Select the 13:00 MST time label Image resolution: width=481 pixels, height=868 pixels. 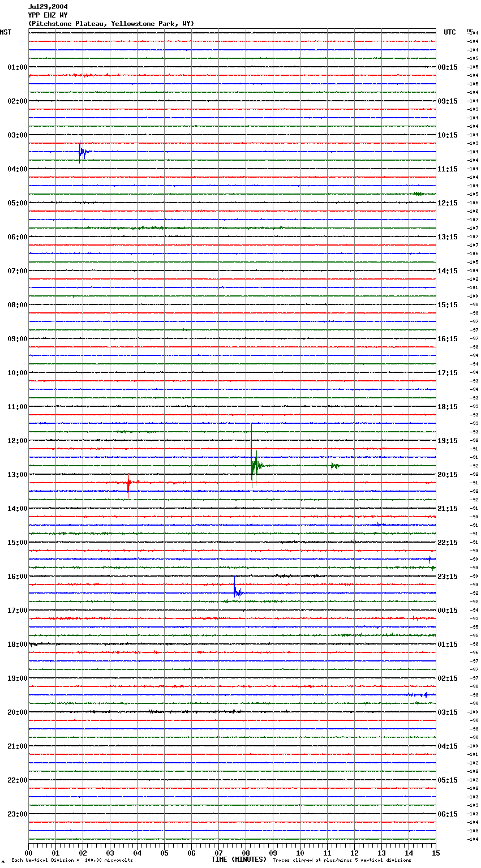tap(18, 475)
